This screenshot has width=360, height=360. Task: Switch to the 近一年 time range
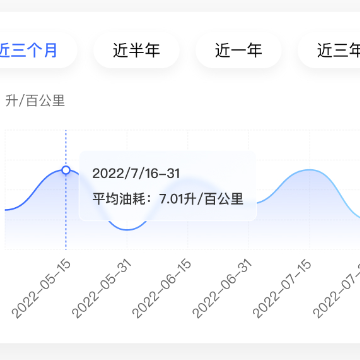click(238, 50)
